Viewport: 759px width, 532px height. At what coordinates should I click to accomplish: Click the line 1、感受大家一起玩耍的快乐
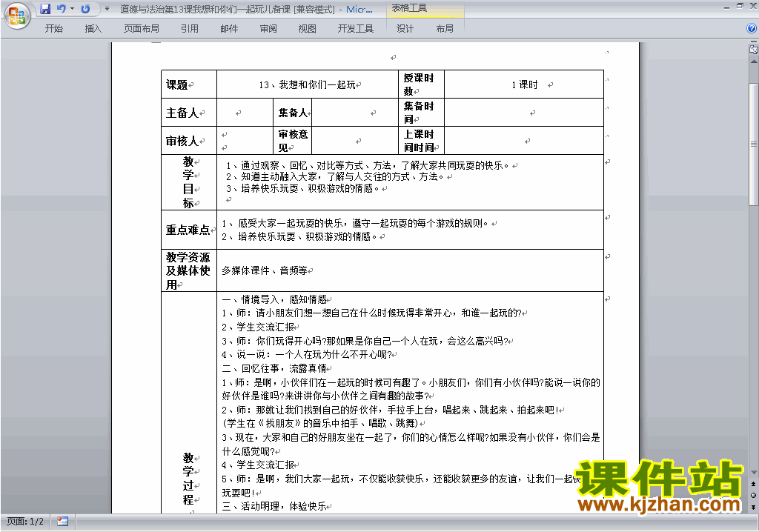355,223
